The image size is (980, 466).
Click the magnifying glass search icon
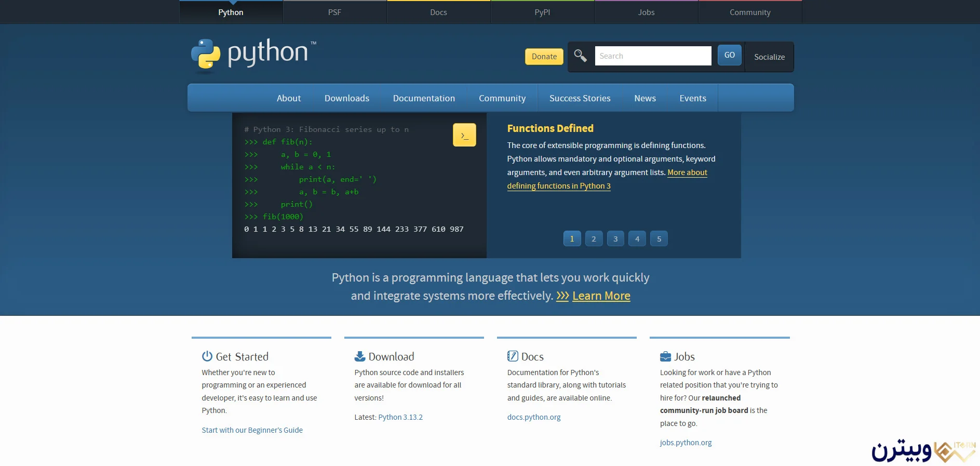point(580,56)
